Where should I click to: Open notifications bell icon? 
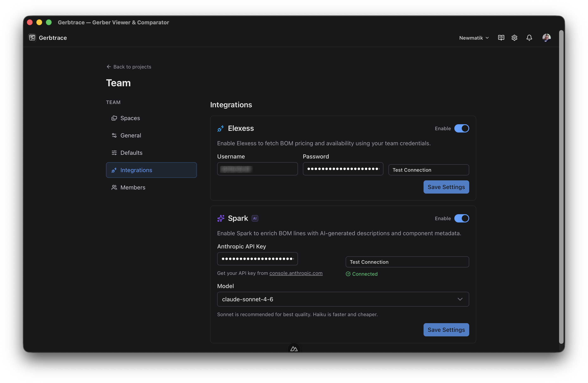529,38
